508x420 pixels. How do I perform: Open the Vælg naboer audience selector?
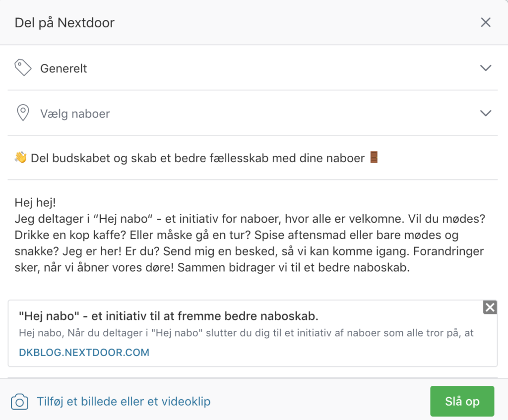click(x=253, y=114)
